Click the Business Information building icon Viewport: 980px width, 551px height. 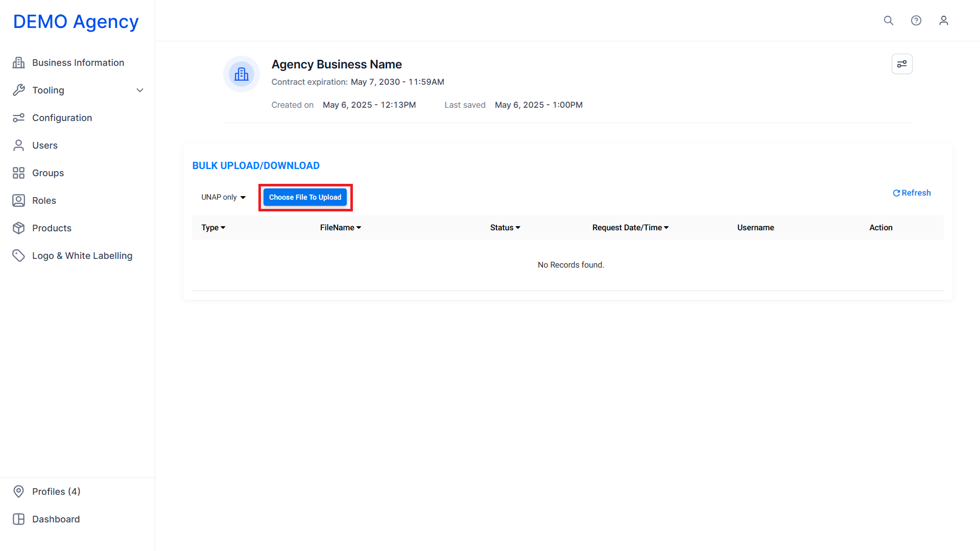pyautogui.click(x=19, y=62)
